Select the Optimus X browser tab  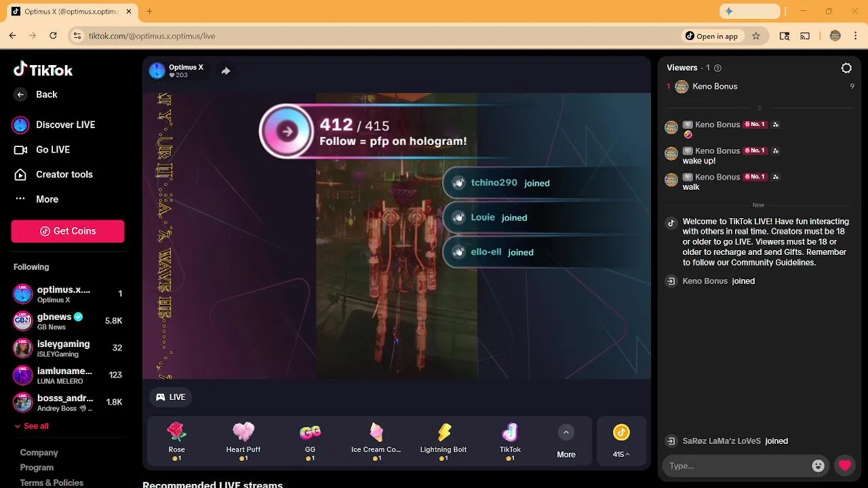click(x=71, y=12)
